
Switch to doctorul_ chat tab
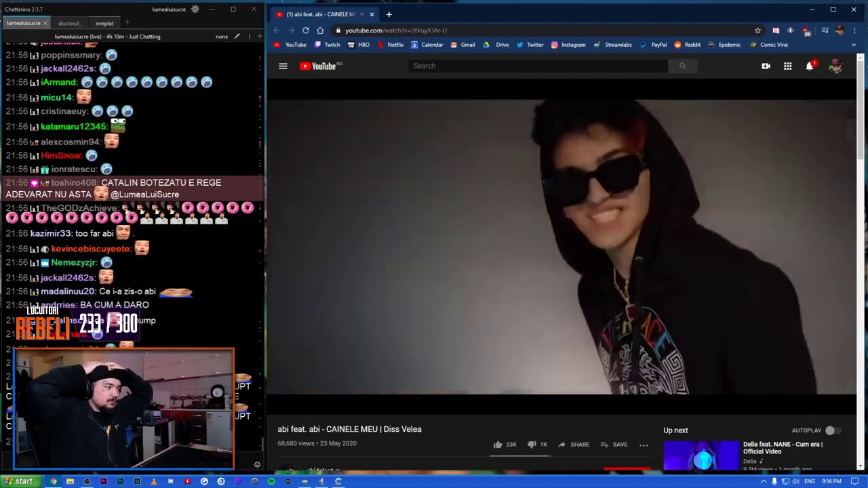click(69, 23)
